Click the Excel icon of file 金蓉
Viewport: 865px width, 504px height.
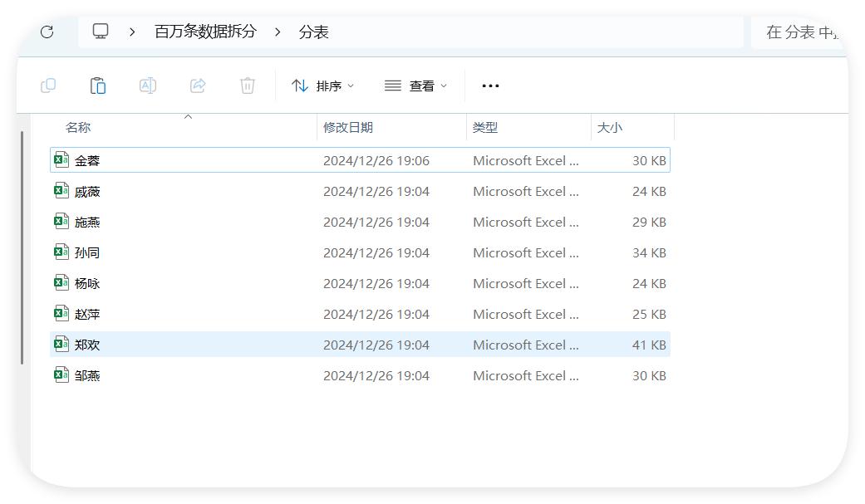click(61, 160)
